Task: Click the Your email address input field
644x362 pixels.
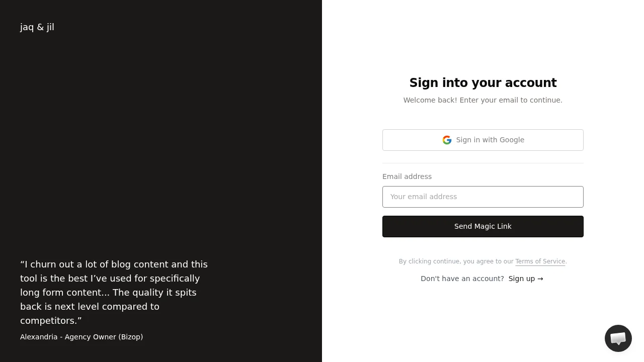Action: coord(483,197)
